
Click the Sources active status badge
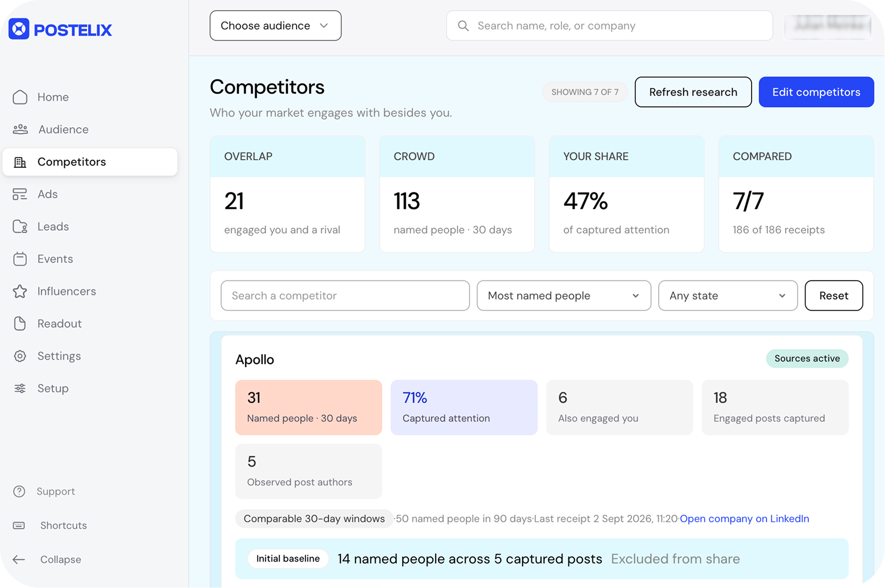807,359
